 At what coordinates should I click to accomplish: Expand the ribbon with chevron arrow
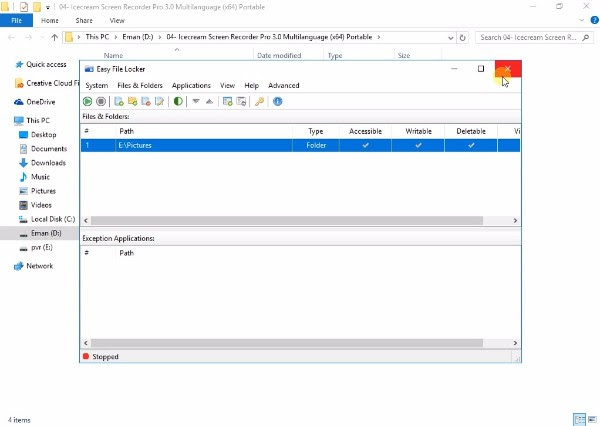(x=582, y=20)
